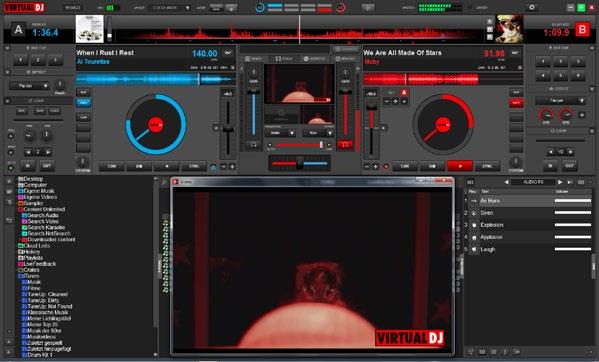Select Search Karaoke in tree
The image size is (599, 362).
(x=44, y=228)
